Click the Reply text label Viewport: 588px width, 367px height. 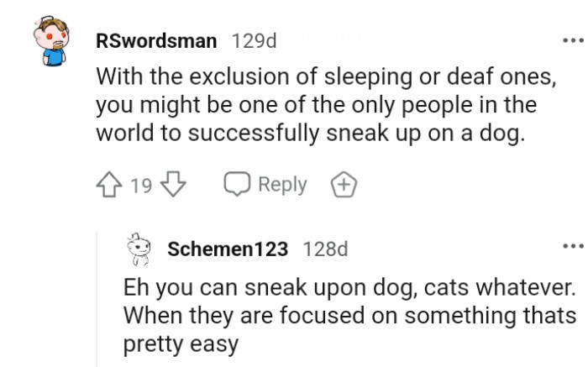pyautogui.click(x=281, y=185)
